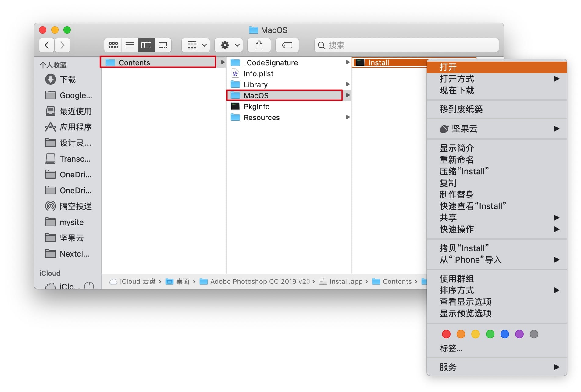Viewport: 581px width, 392px height.
Task: Choose 打开 in the context menu
Action: click(448, 67)
